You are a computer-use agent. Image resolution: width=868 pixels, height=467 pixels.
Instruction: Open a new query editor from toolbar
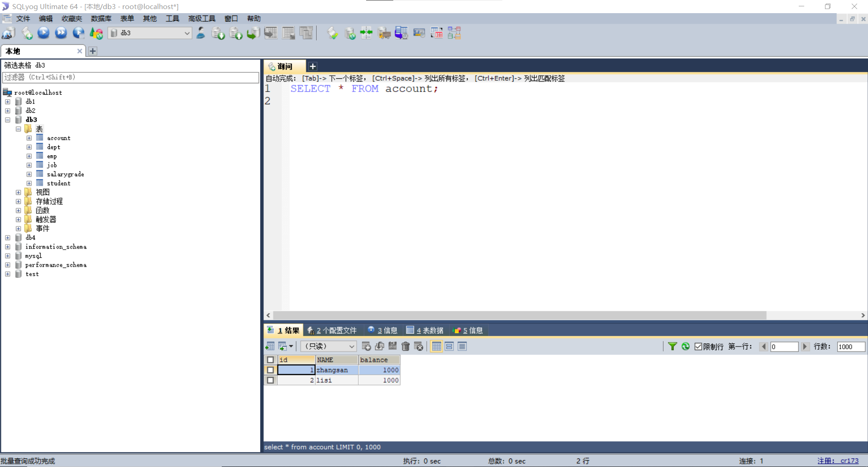(27, 33)
